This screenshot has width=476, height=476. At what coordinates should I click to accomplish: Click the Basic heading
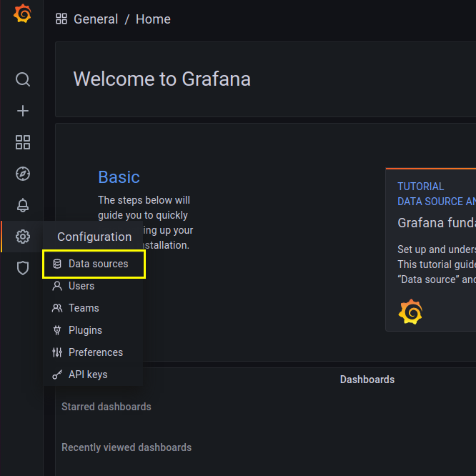coord(119,177)
